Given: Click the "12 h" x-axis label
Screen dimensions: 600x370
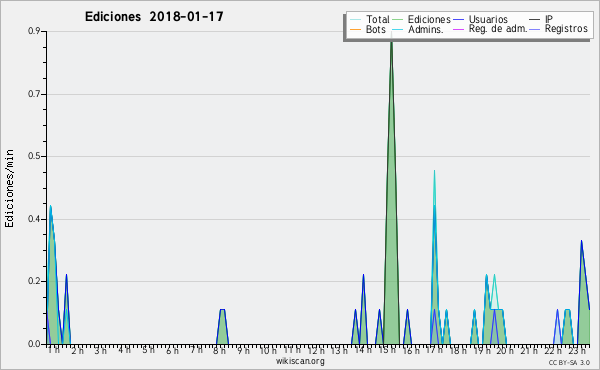Looking at the screenshot, I should click(x=316, y=350).
